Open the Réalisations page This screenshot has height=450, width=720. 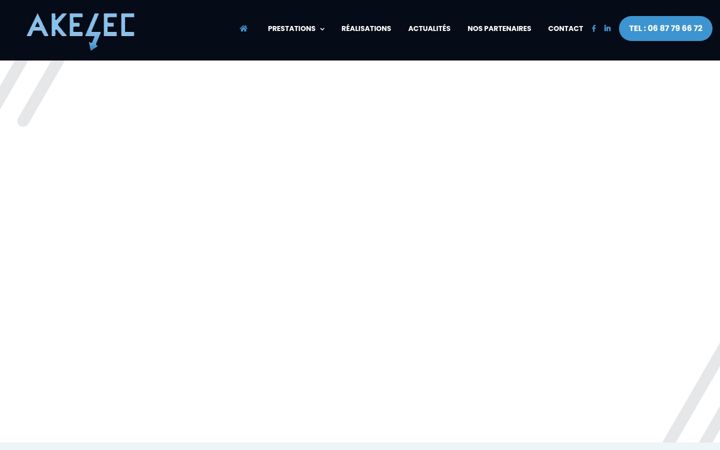point(366,28)
